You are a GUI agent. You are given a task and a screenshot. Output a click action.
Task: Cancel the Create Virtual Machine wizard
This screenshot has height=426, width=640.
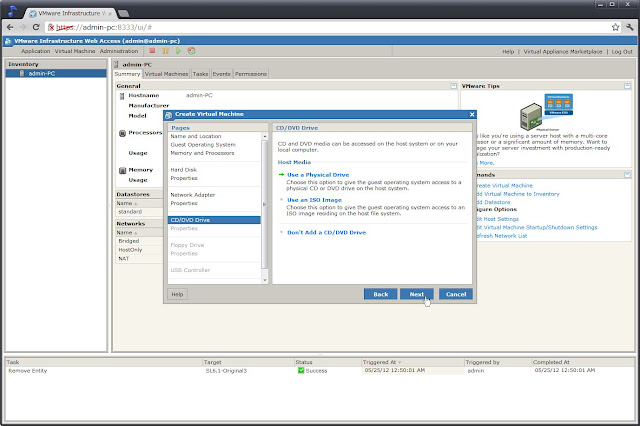456,294
